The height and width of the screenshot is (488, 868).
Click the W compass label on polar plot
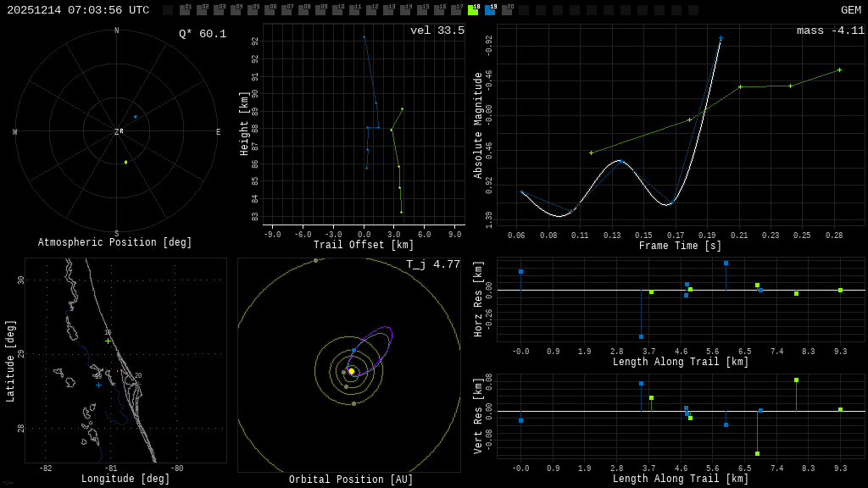(x=15, y=131)
